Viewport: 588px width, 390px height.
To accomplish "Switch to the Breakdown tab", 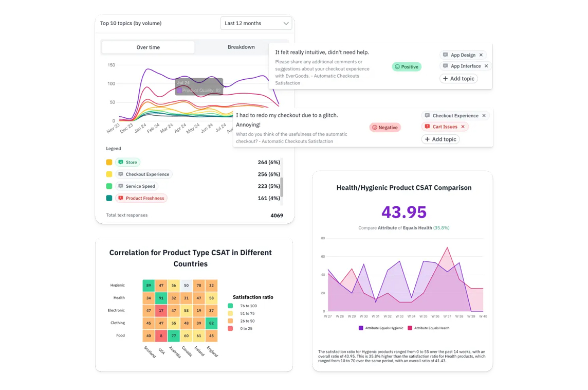I will click(x=241, y=47).
